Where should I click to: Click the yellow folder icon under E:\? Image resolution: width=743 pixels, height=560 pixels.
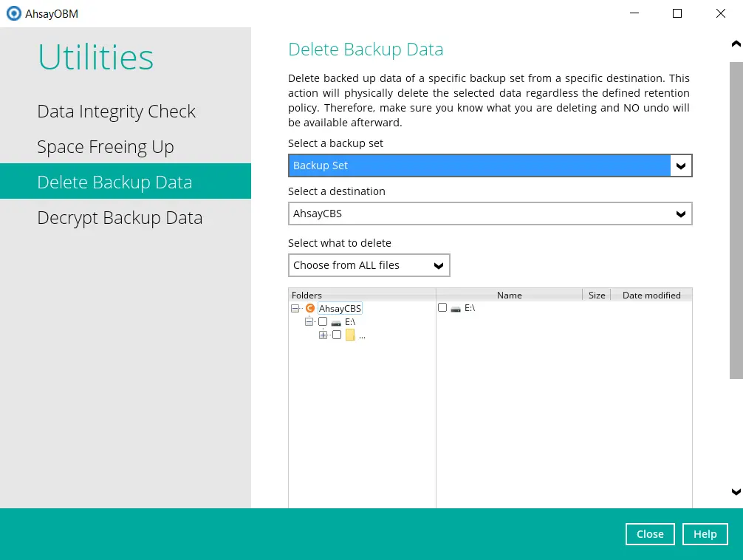[x=349, y=335]
